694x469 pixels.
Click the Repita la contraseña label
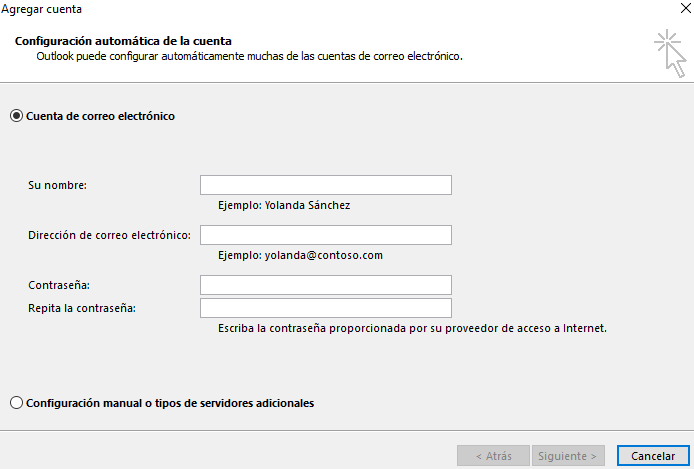[x=82, y=308]
